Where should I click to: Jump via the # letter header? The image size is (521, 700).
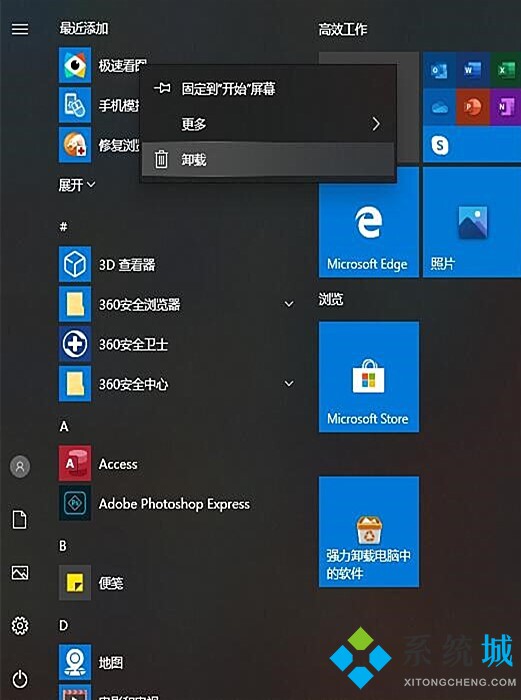click(64, 227)
